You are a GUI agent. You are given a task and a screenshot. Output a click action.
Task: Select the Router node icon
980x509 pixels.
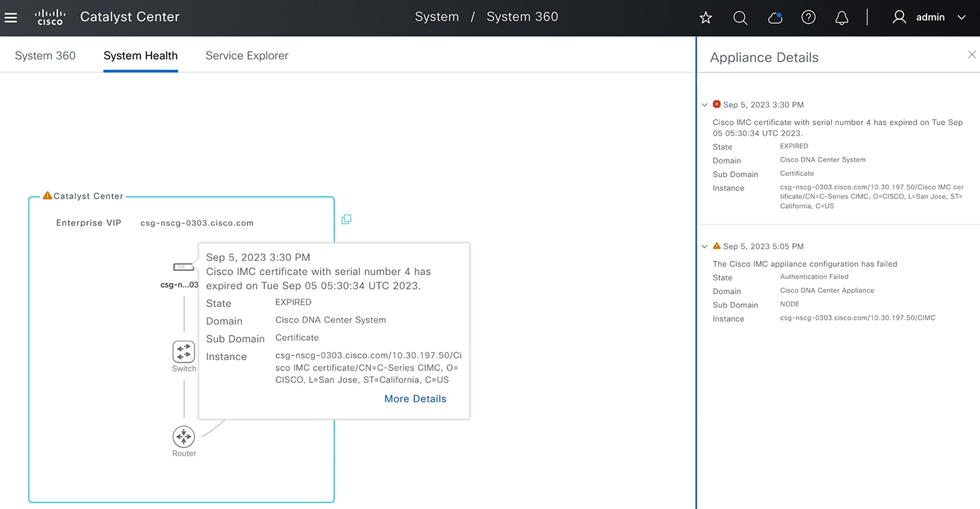tap(184, 436)
